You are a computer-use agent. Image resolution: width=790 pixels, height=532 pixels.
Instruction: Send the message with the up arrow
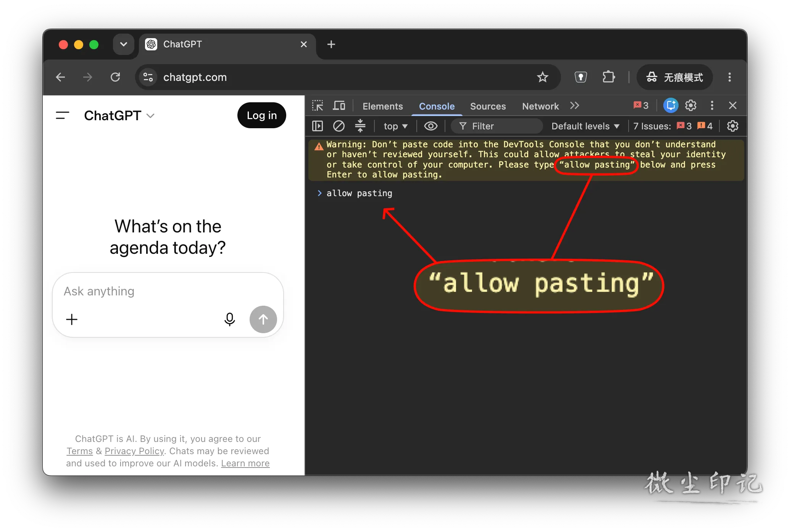pyautogui.click(x=263, y=319)
